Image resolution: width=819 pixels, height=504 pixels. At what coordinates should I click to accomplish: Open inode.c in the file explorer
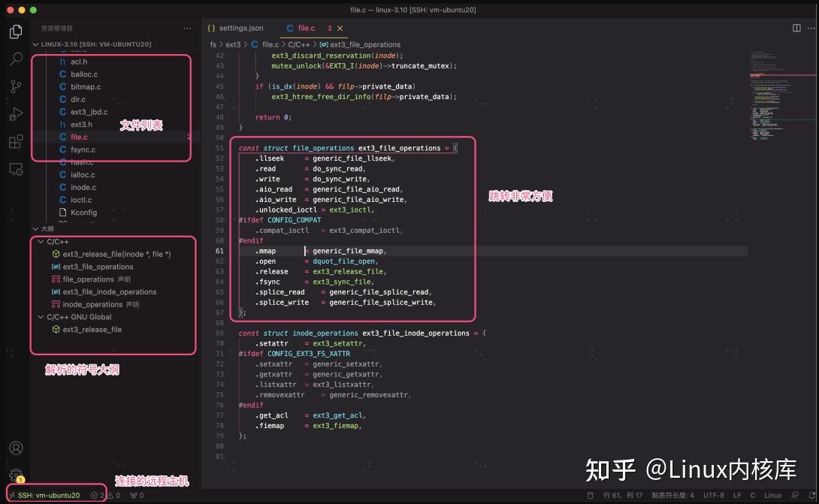pos(83,187)
